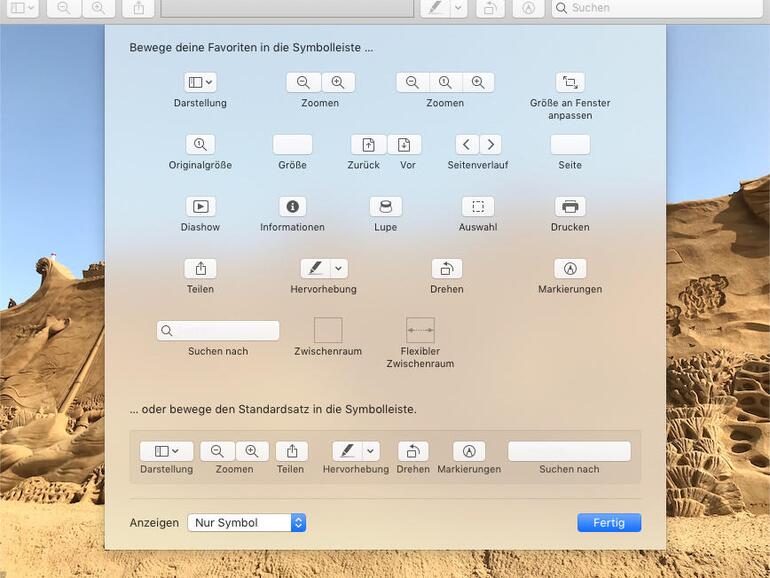
Task: Select the Zwischenraum spacer item
Action: (328, 330)
